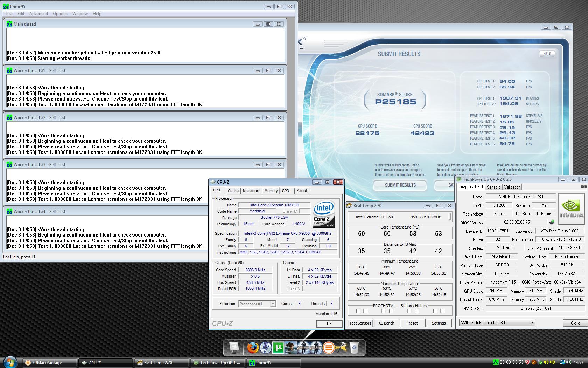Switch to the Memory tab in CPU-Z

pos(271,191)
